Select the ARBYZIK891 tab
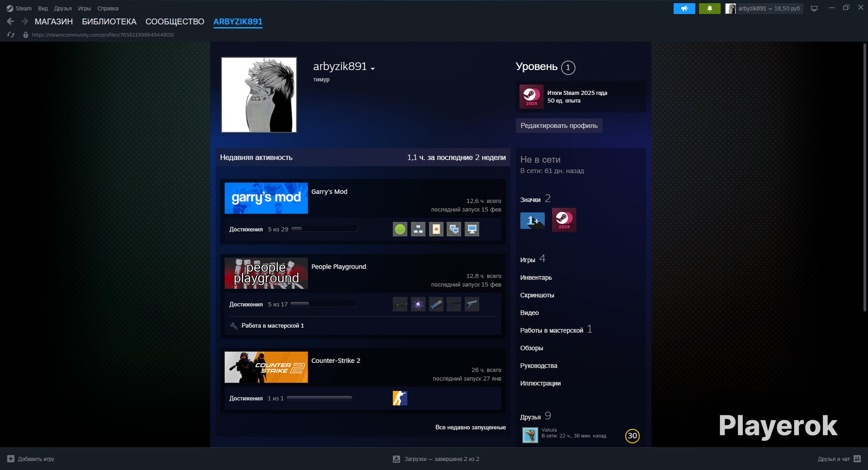This screenshot has height=470, width=868. pyautogui.click(x=238, y=22)
